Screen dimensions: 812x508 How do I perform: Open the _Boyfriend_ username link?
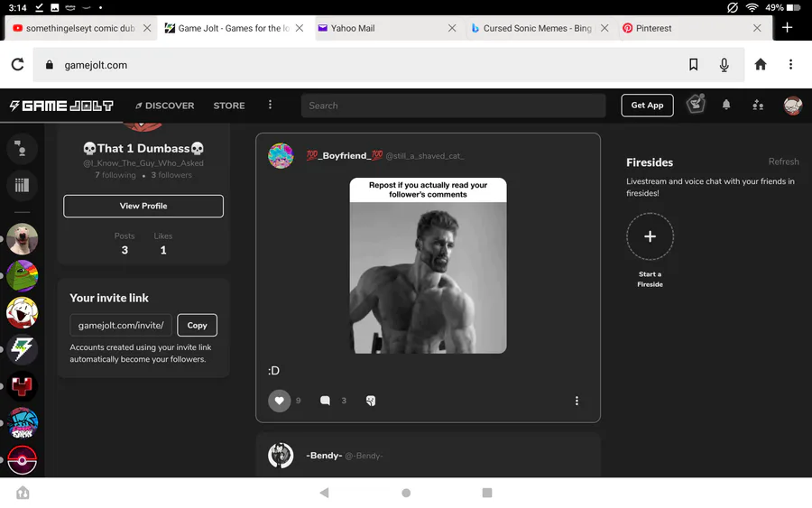(344, 155)
